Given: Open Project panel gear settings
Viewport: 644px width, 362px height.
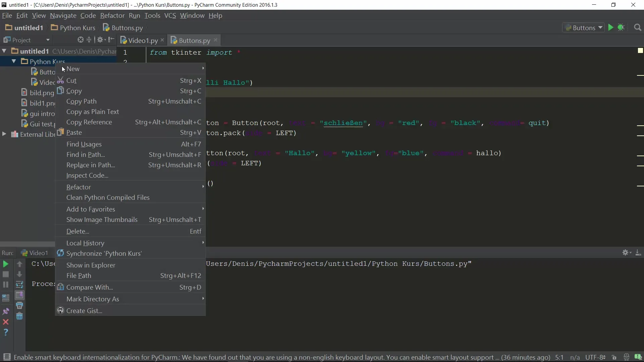Looking at the screenshot, I should coord(101,40).
